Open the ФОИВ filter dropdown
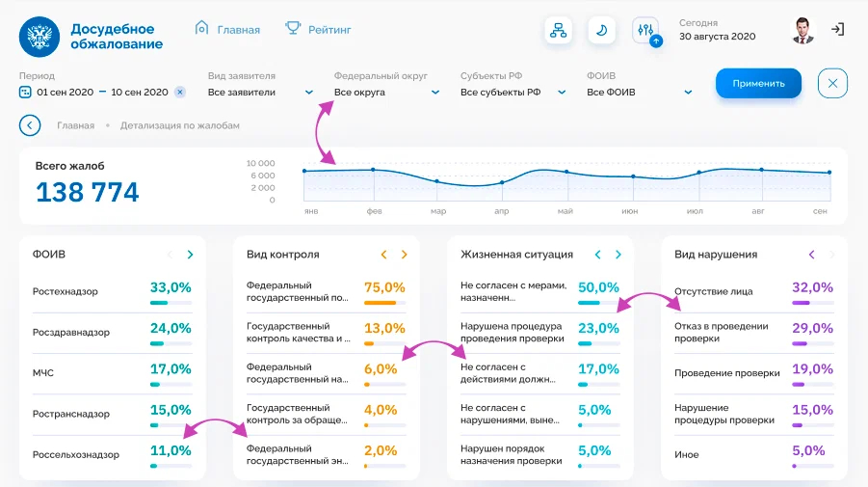 [x=640, y=92]
